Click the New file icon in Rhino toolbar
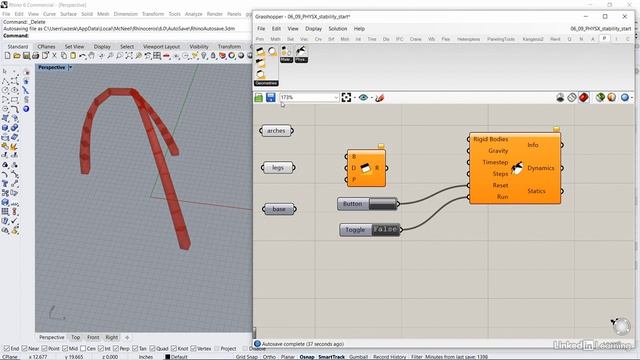640x360 pixels. click(x=7, y=56)
